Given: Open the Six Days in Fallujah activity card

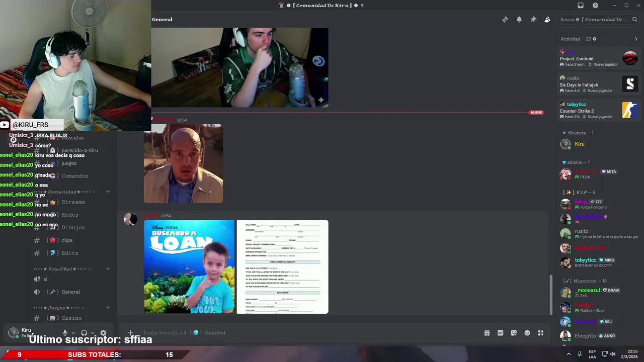Looking at the screenshot, I should coord(599,84).
